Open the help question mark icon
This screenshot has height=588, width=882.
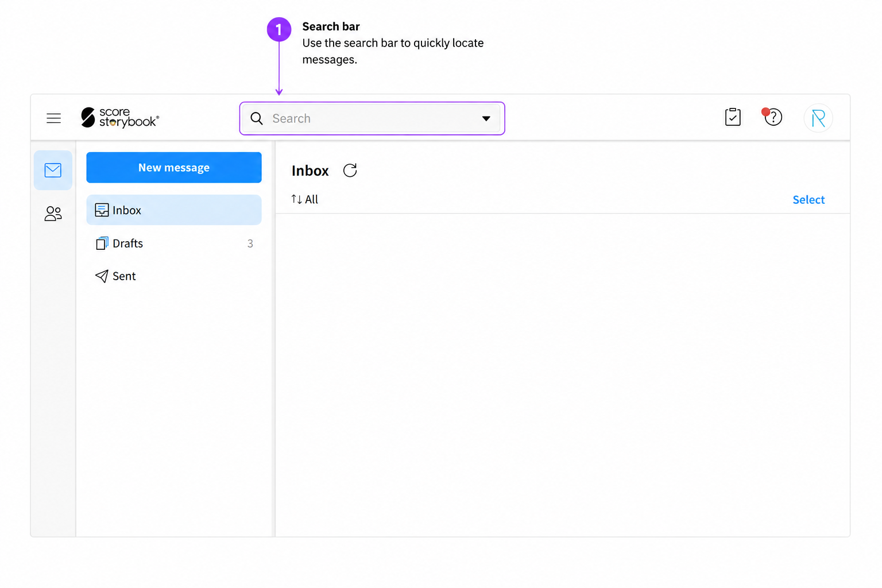(x=772, y=117)
